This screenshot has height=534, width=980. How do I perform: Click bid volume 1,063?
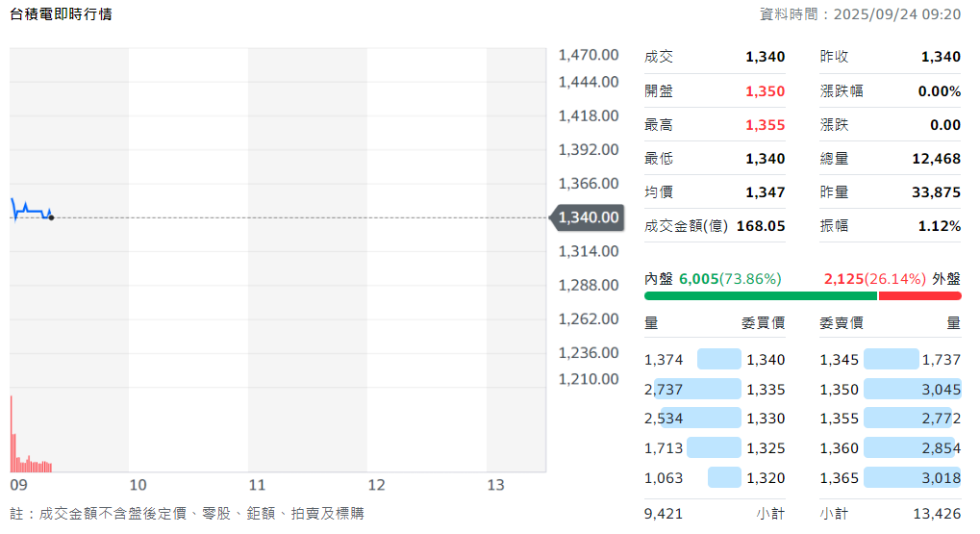664,478
